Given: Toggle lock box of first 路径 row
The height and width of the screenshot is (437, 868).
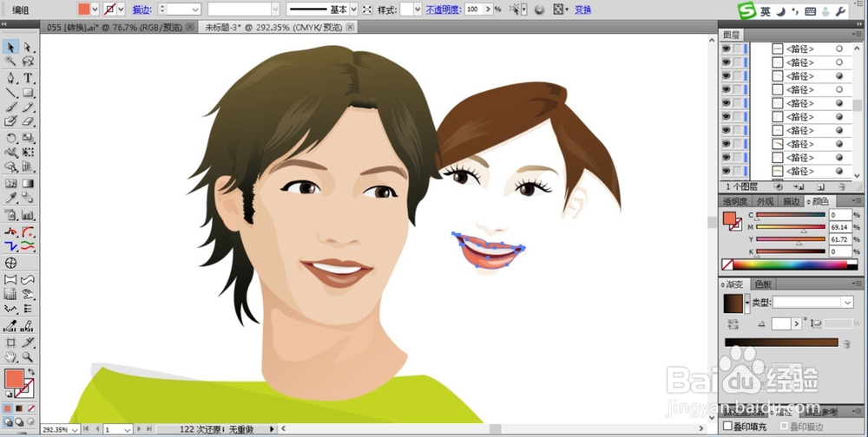Looking at the screenshot, I should pyautogui.click(x=737, y=49).
